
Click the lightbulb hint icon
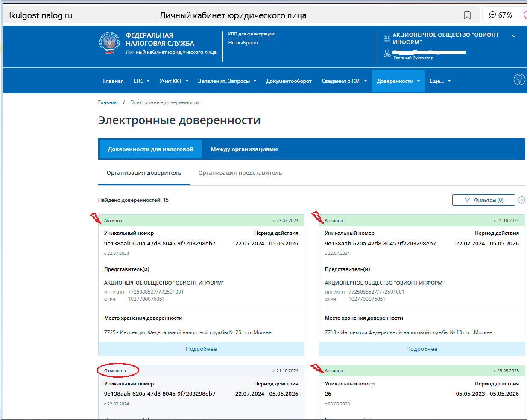[519, 79]
